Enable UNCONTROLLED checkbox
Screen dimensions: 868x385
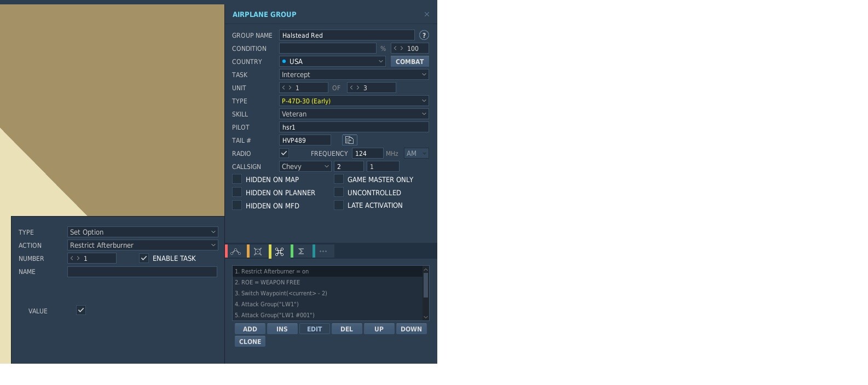(339, 192)
